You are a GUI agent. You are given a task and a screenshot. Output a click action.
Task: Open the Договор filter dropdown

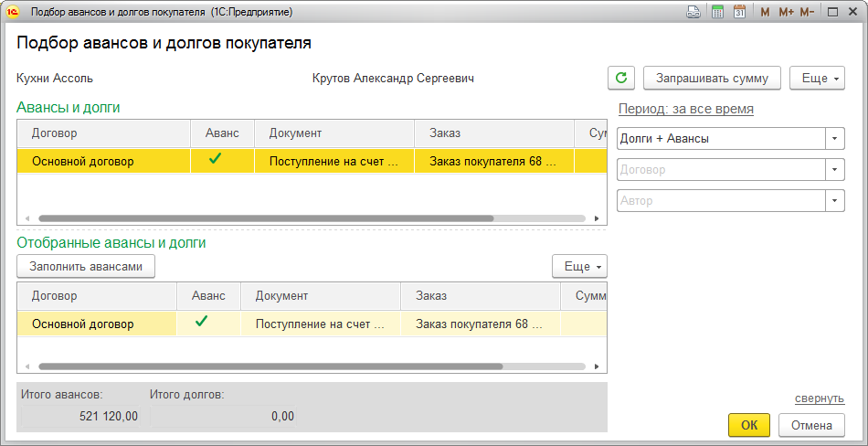tap(834, 170)
